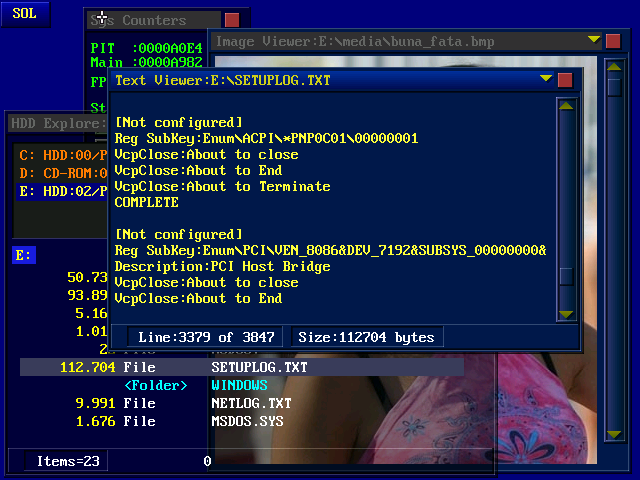Viewport: 640px width, 480px height.
Task: Close the Text Viewer window
Action: coord(565,80)
